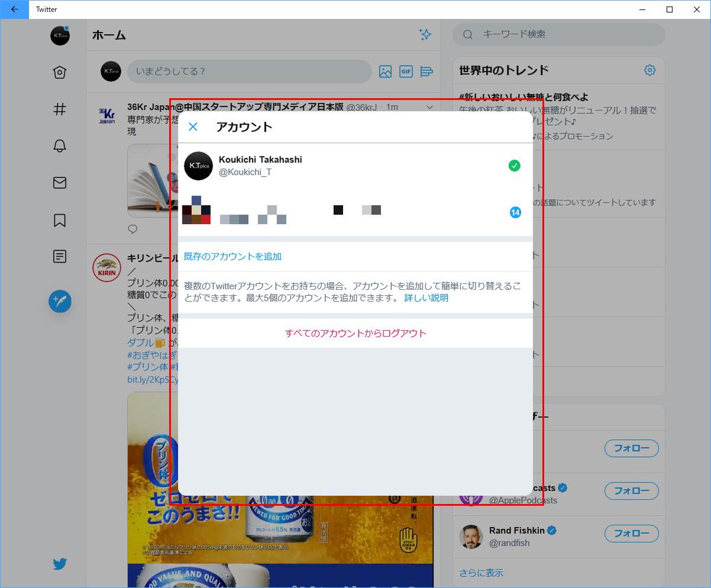Click the いまどうしてる？ compose field
This screenshot has height=588, width=711.
pyautogui.click(x=249, y=71)
